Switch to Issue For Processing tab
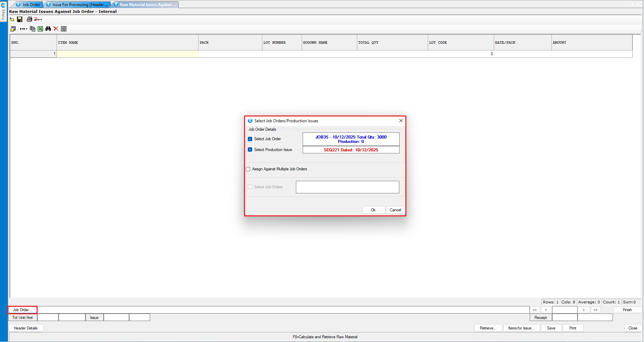The height and width of the screenshot is (342, 644). (77, 5)
